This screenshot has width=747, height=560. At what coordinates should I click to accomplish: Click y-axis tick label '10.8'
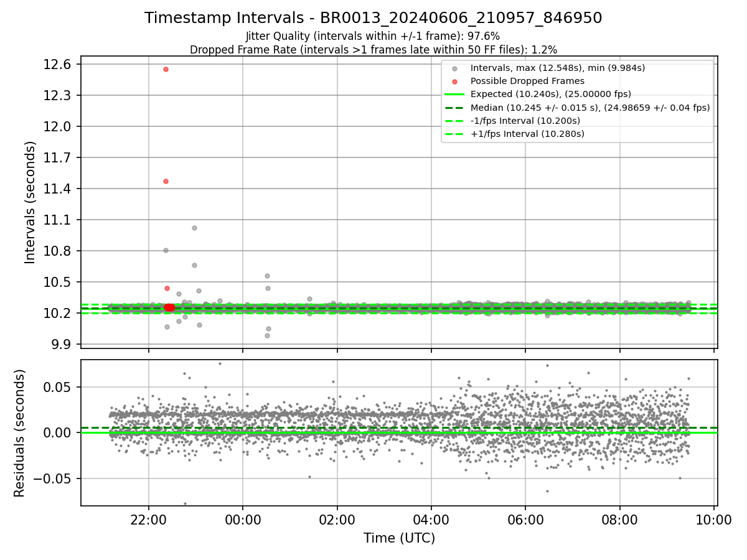pyautogui.click(x=58, y=251)
